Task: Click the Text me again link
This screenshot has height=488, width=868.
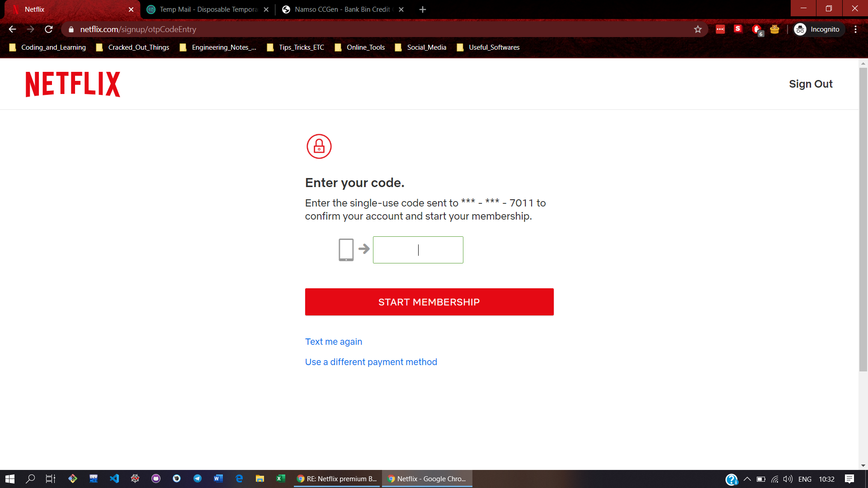Action: coord(333,342)
